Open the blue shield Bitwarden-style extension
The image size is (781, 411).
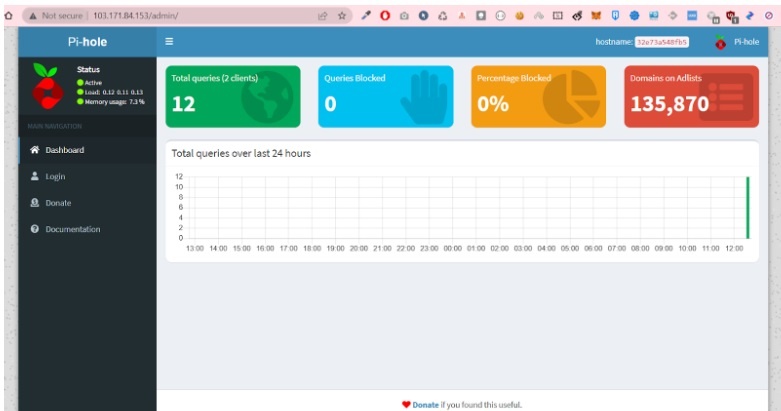coord(616,15)
